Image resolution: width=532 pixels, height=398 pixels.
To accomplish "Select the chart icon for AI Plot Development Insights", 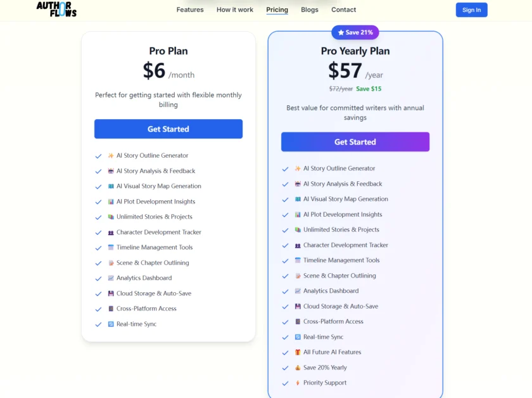I will click(x=111, y=201).
